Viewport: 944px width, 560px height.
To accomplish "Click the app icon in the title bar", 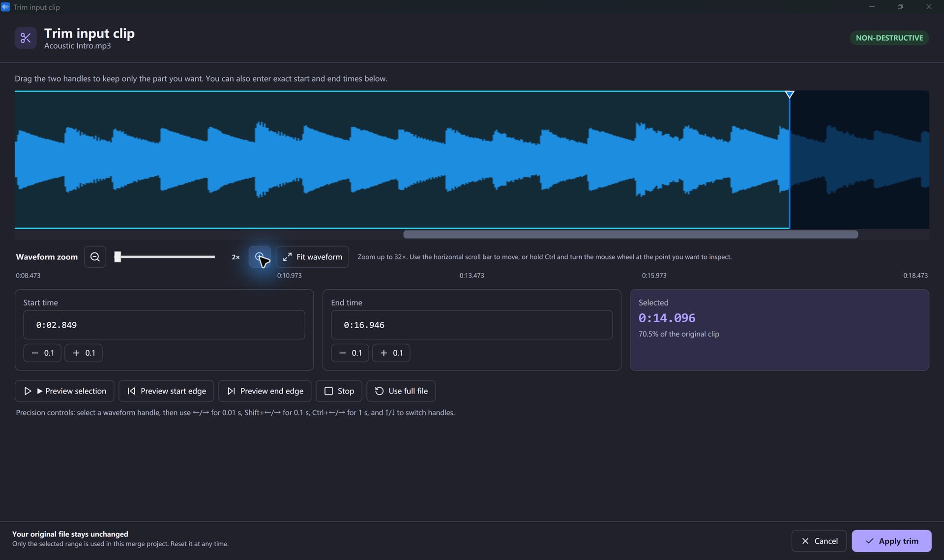I will (x=5, y=7).
